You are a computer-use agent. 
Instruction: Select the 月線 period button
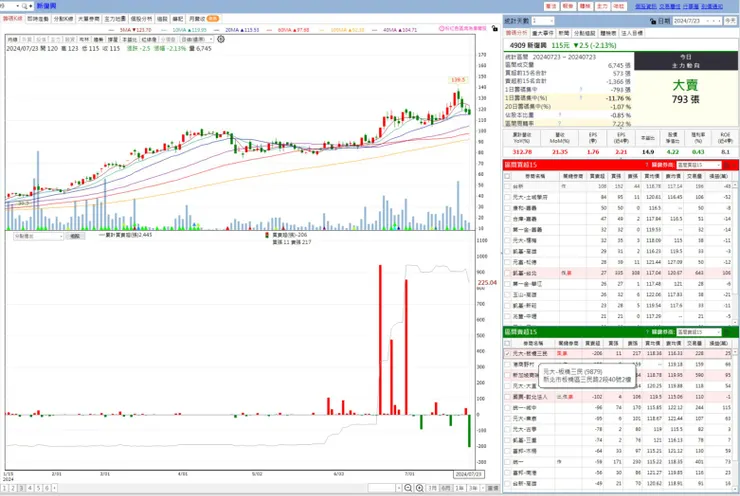tap(13, 40)
